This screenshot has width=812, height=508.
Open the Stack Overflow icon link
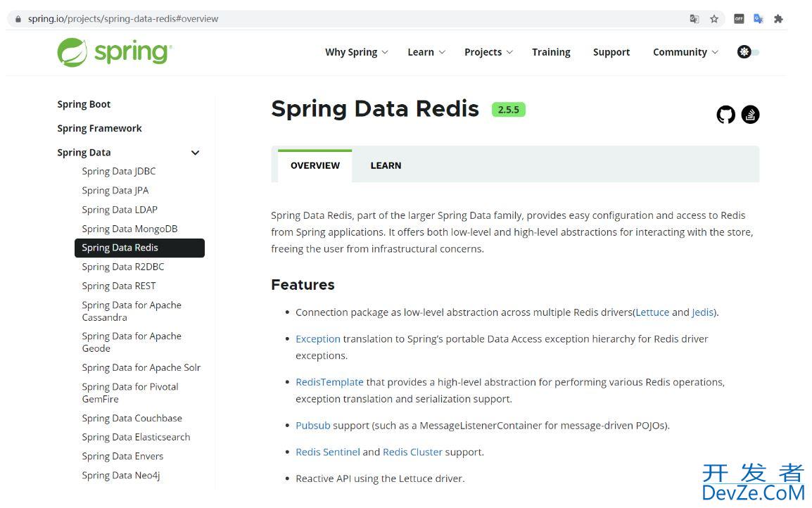pos(750,115)
